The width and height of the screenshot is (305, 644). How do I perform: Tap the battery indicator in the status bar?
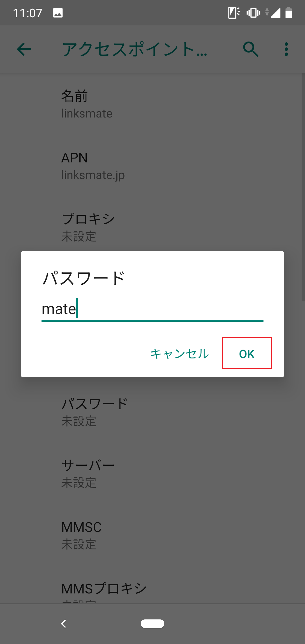pyautogui.click(x=289, y=13)
